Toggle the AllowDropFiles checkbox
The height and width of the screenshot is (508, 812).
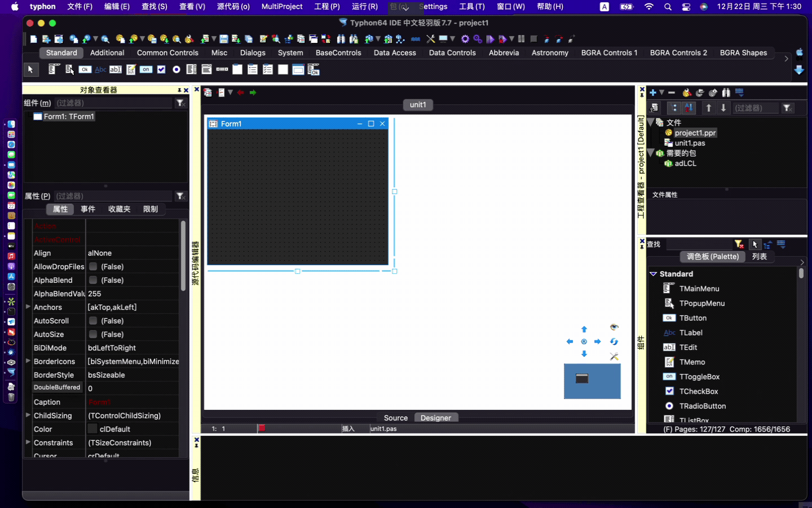coord(93,266)
